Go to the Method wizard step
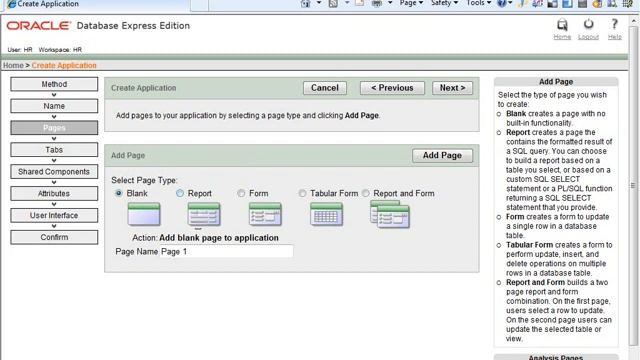This screenshot has height=360, width=640. [x=54, y=84]
